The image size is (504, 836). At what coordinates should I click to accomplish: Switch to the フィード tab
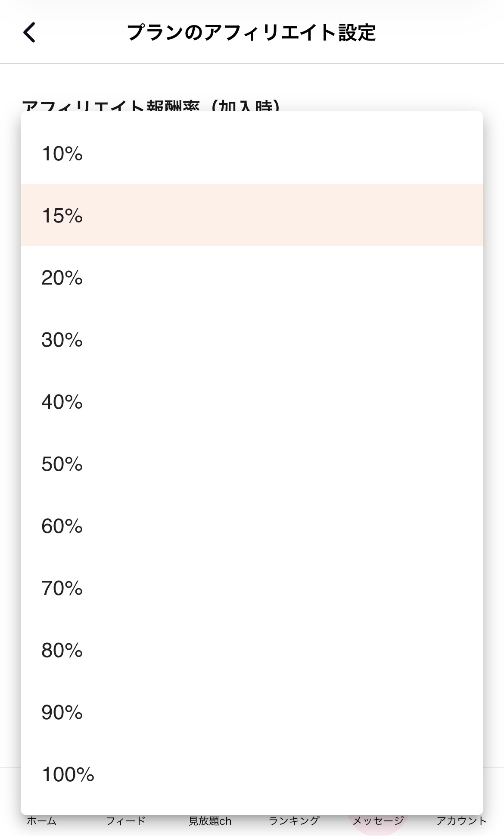[x=126, y=821]
